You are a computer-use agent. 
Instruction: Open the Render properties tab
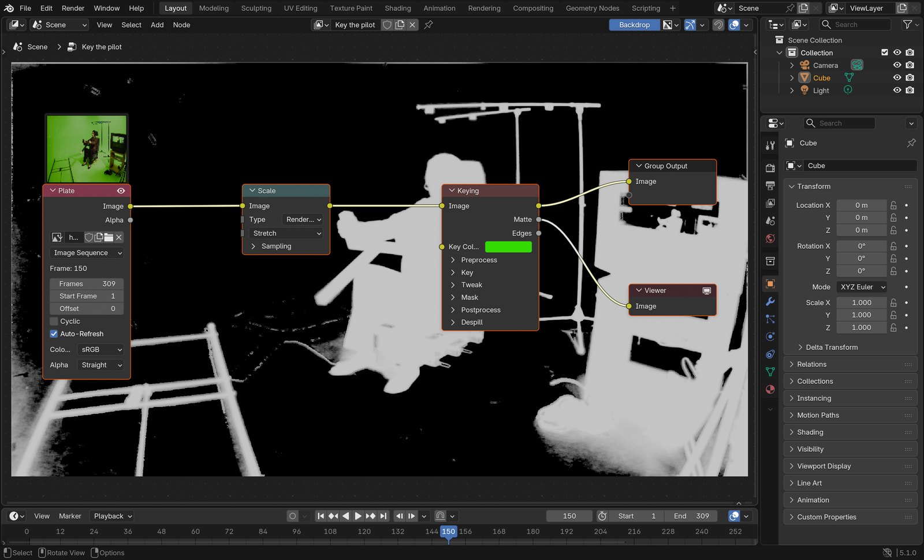[770, 168]
